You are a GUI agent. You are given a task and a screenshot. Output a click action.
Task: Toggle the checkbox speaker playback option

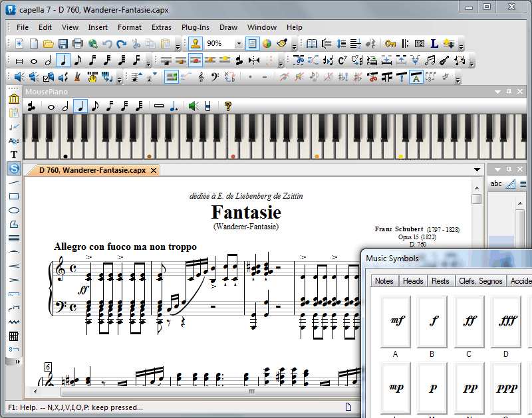click(x=48, y=77)
